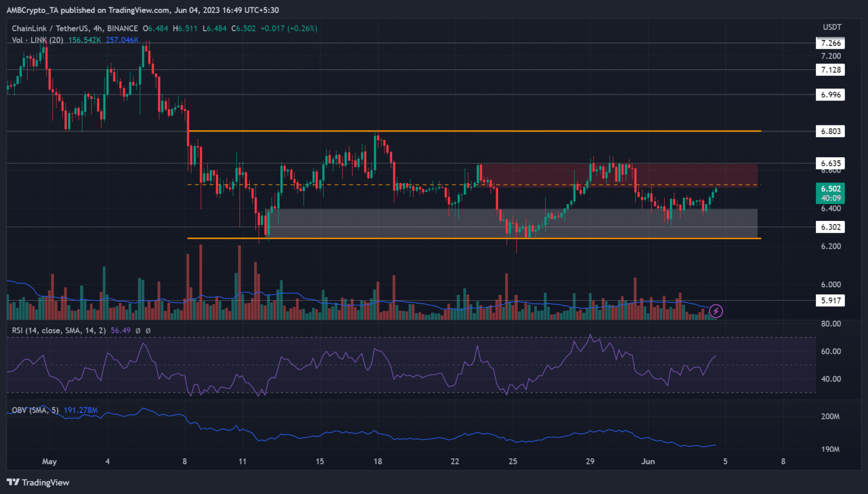868x494 pixels.
Task: Click the ChainLink / TetherUS symbol title
Action: tap(75, 28)
